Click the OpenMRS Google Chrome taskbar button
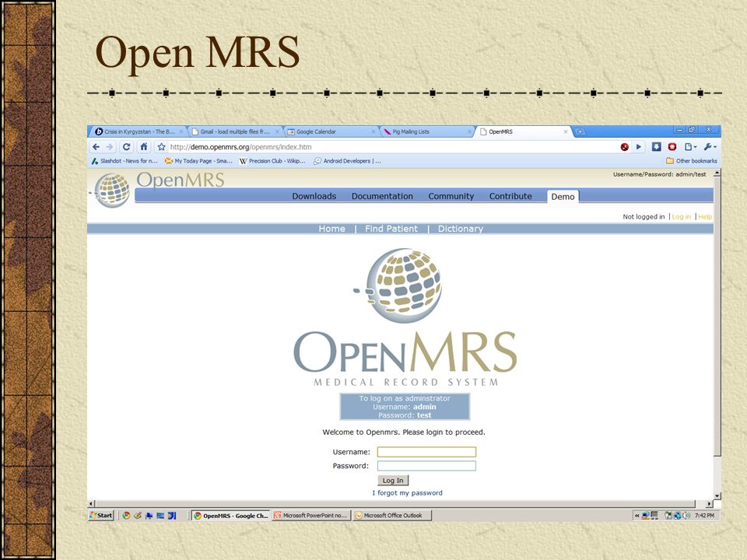 click(x=232, y=515)
